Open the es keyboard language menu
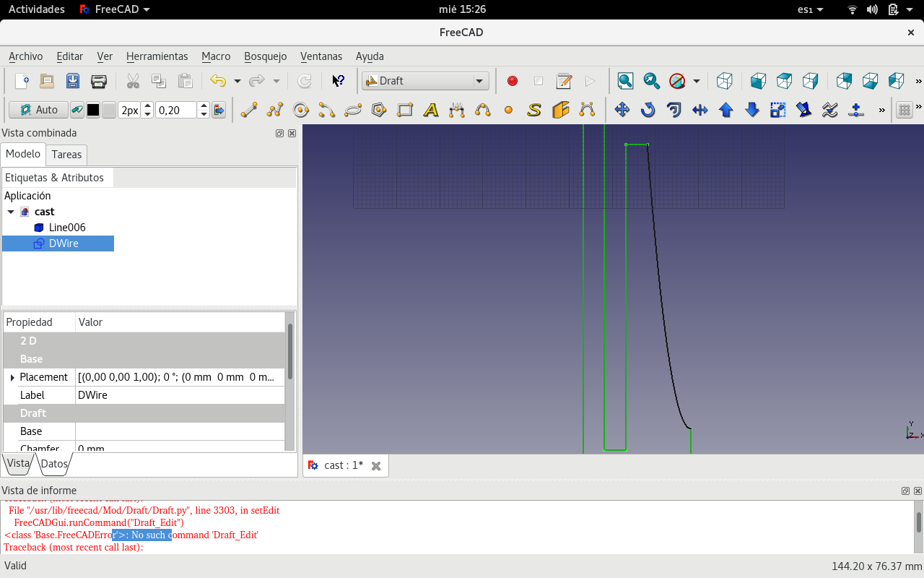The image size is (924, 578). click(x=810, y=9)
